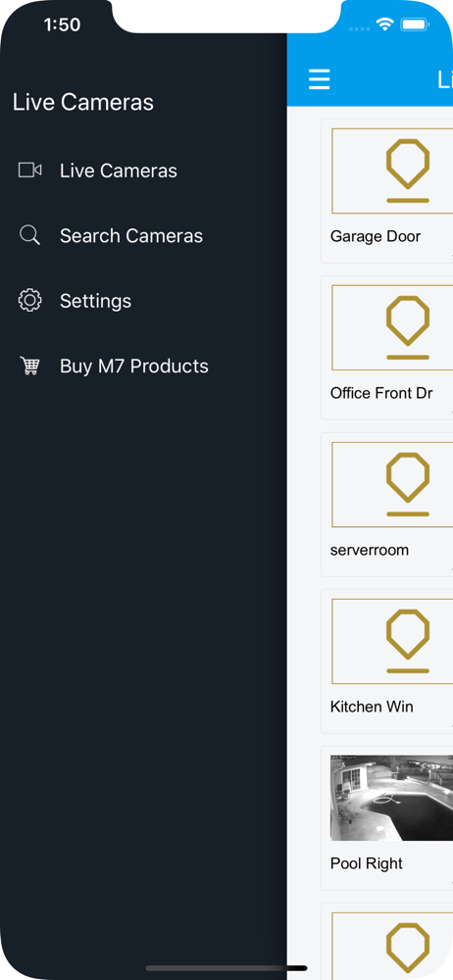Select the Garage Door camera placeholder

(392, 171)
